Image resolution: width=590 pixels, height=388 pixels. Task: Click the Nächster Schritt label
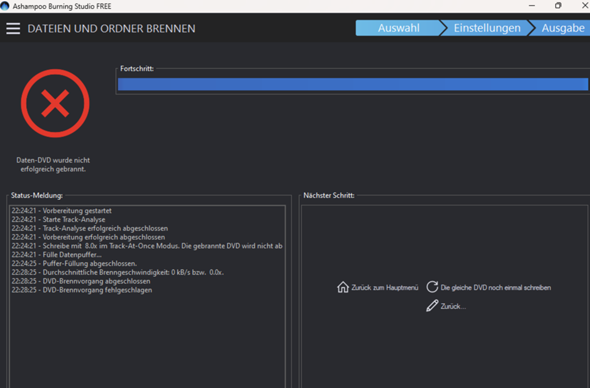click(329, 195)
